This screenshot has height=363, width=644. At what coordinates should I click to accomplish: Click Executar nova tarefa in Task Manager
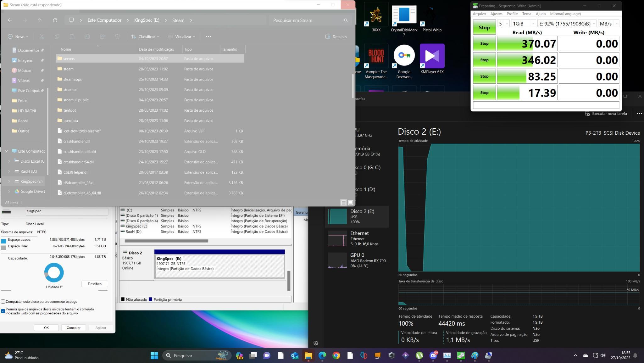606,114
